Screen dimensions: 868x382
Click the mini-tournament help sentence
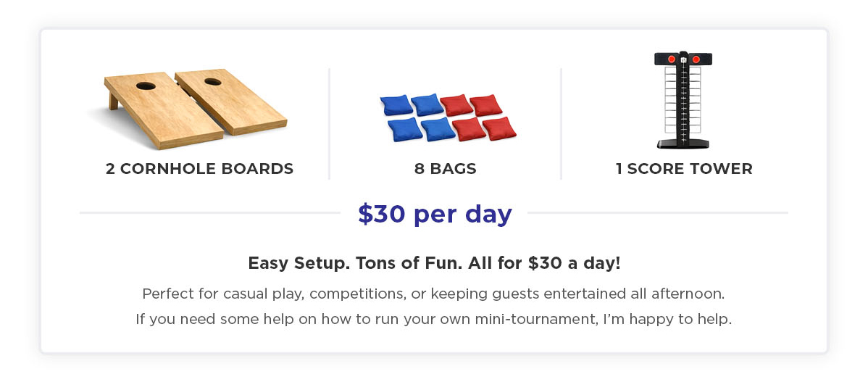[x=434, y=319]
